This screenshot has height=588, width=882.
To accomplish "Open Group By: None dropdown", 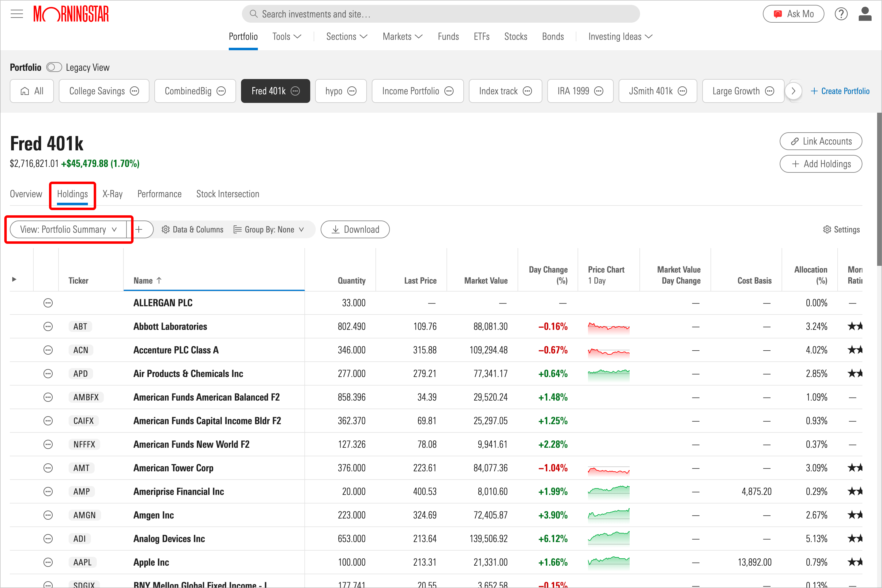I will [269, 229].
